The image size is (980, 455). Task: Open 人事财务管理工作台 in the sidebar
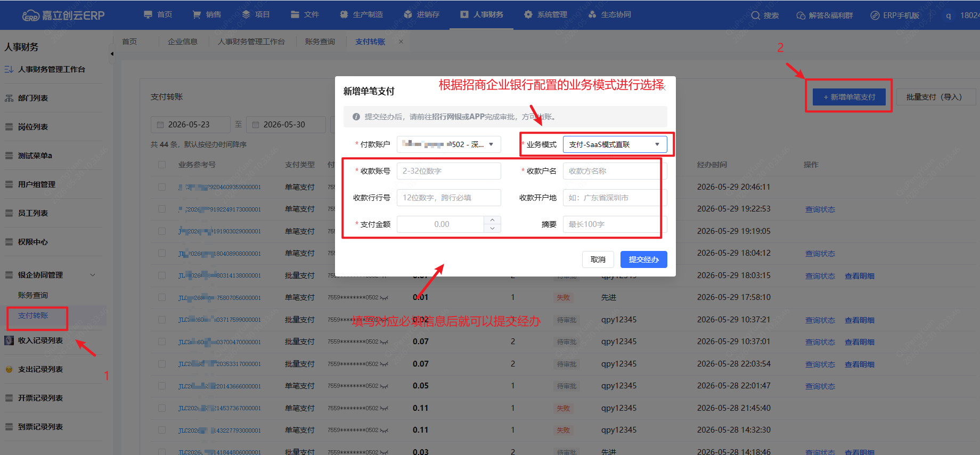click(x=51, y=69)
